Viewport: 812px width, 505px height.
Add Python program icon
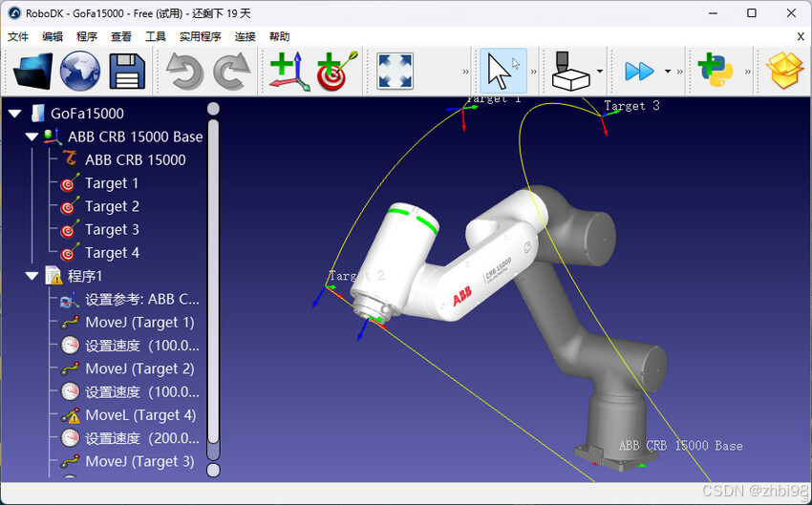(x=715, y=71)
